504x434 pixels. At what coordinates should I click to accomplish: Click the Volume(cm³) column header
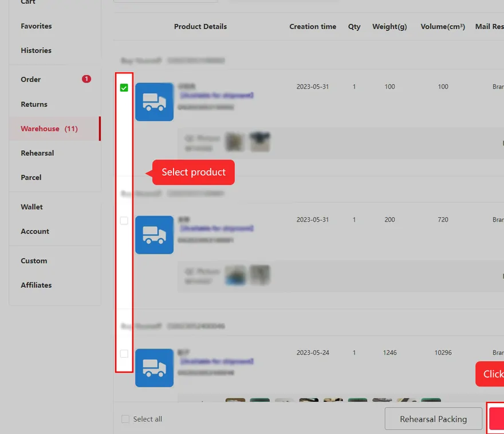[443, 27]
